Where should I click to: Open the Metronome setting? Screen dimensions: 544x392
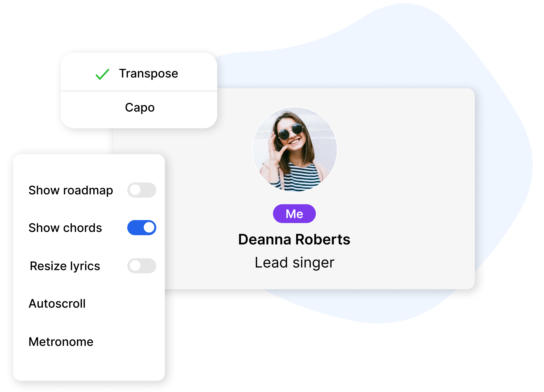pyautogui.click(x=61, y=342)
